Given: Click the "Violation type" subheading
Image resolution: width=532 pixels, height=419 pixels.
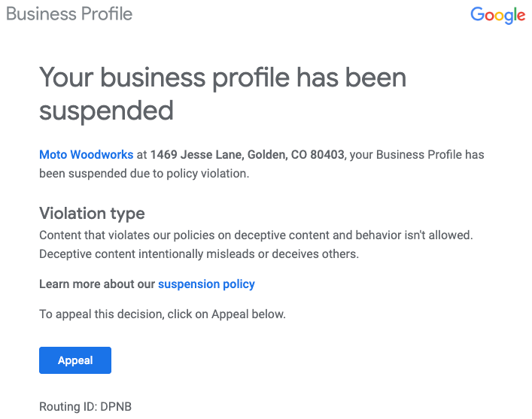Looking at the screenshot, I should pyautogui.click(x=92, y=214).
